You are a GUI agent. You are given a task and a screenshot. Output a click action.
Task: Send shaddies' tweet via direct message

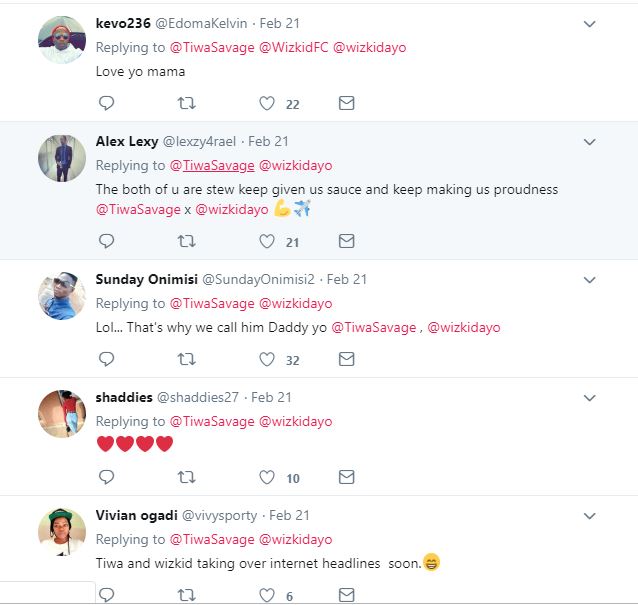pos(346,477)
